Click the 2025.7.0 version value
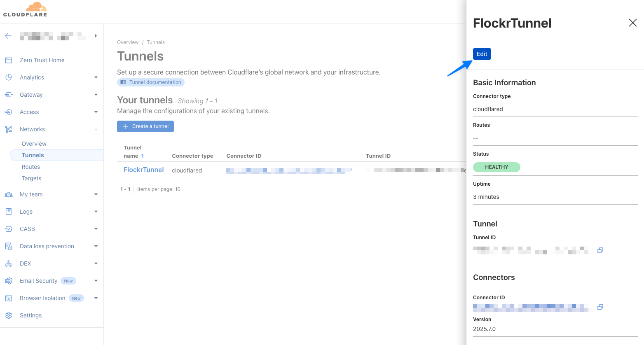644x345 pixels. [x=485, y=329]
